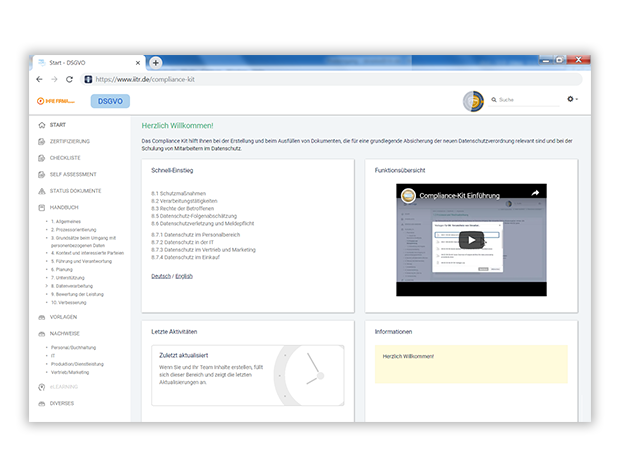Open handbook chapter 10. Verbesserung

pyautogui.click(x=68, y=303)
